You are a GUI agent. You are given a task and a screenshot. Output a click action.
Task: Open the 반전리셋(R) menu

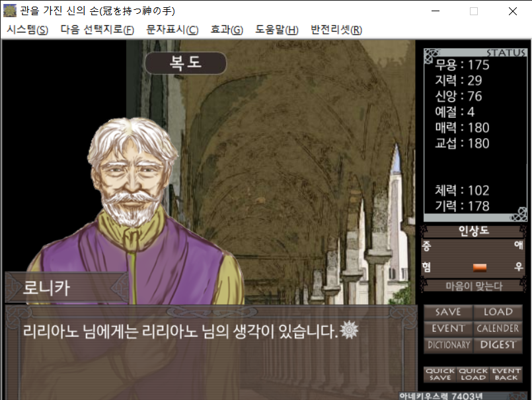point(336,30)
